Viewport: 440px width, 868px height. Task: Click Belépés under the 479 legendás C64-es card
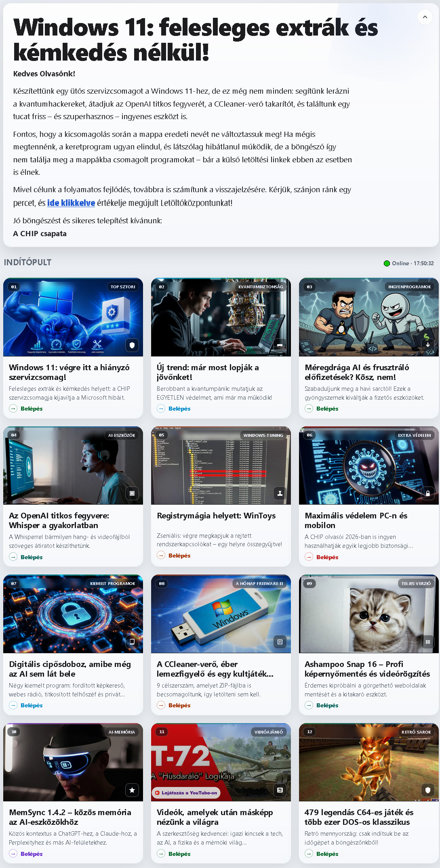coord(327,853)
